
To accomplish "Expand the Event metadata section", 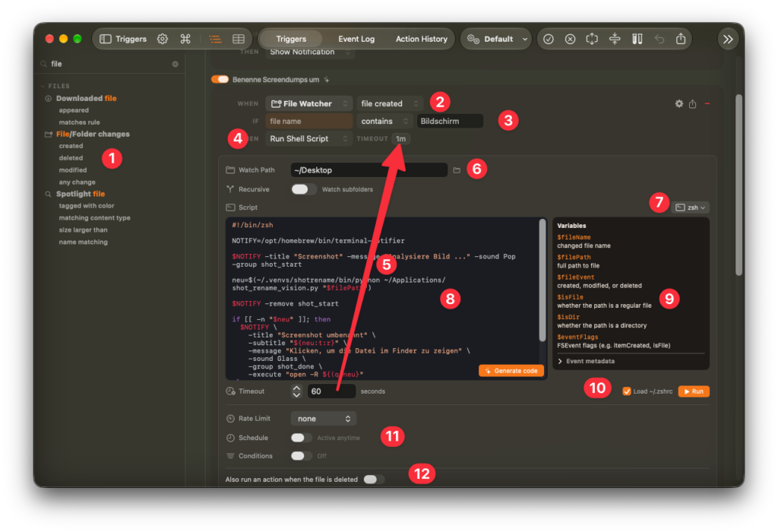I will (x=587, y=361).
